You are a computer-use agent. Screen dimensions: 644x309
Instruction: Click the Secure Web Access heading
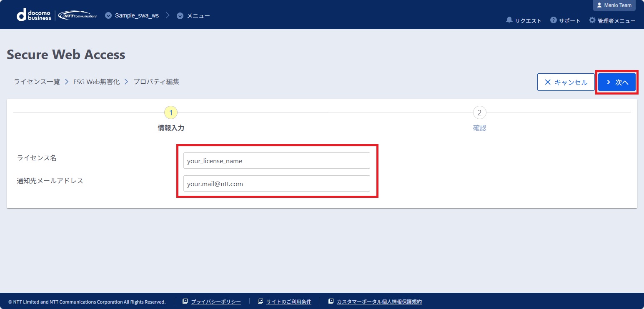click(x=66, y=55)
